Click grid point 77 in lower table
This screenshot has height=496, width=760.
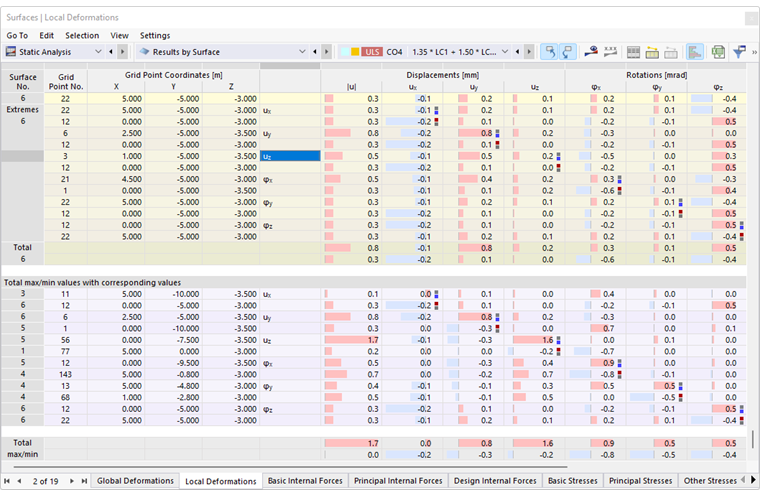tap(65, 352)
